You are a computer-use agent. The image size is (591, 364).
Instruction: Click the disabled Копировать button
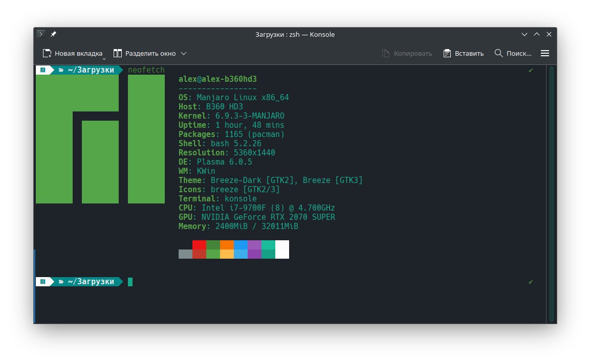tap(407, 54)
